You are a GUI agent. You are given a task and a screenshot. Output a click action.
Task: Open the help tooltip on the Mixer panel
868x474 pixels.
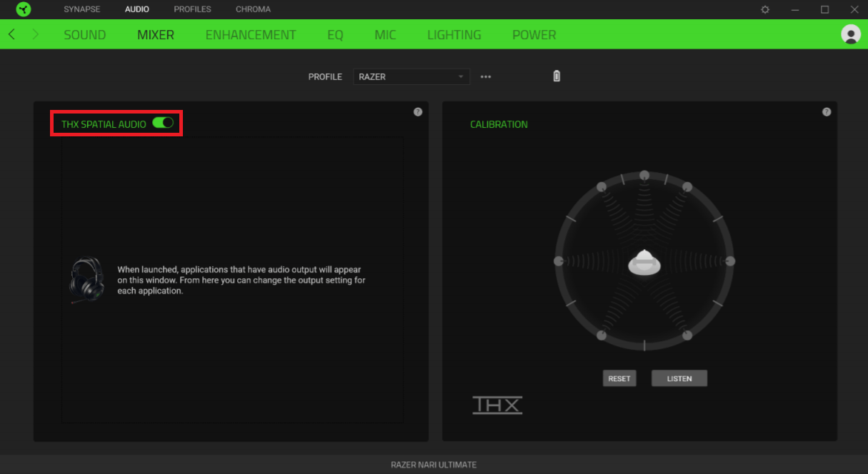(418, 111)
